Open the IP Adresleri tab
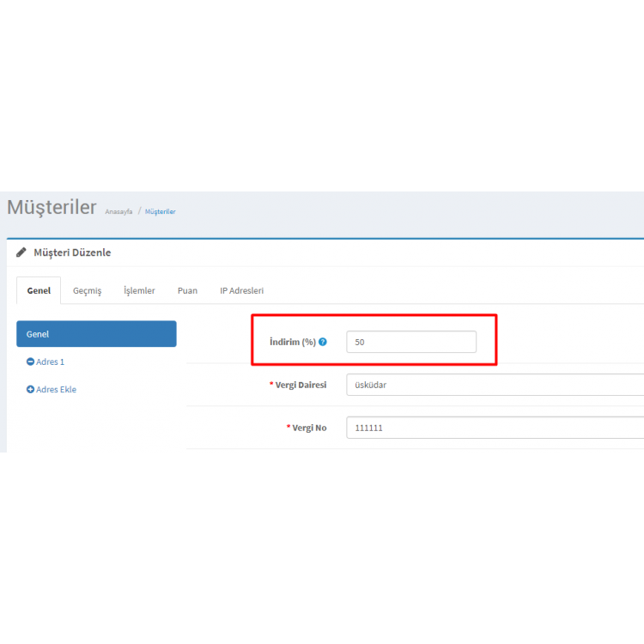 241,290
